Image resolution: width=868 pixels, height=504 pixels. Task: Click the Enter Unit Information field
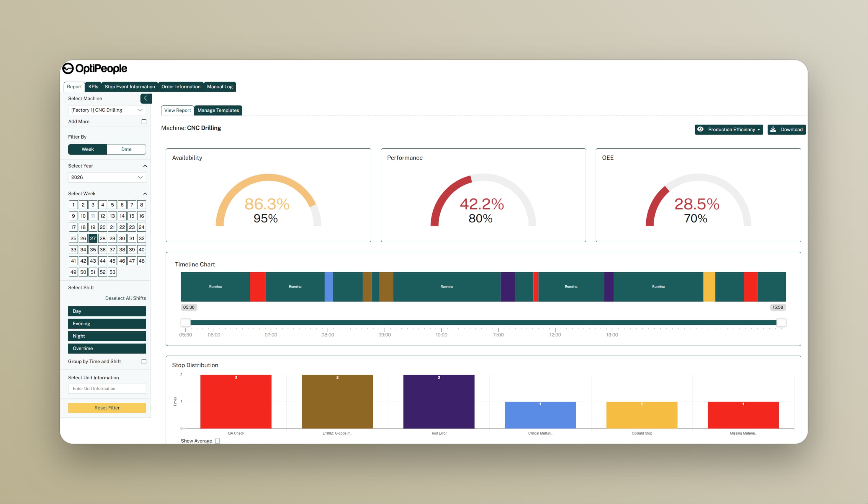[107, 388]
